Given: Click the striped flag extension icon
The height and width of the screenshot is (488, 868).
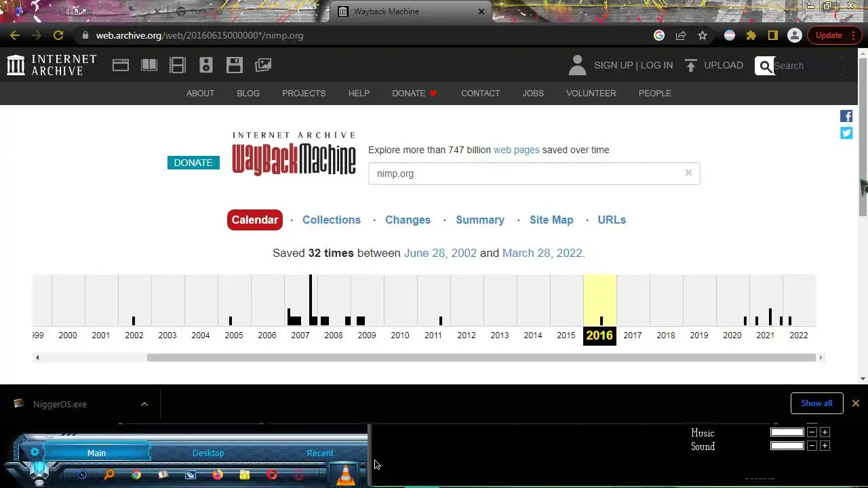Looking at the screenshot, I should pyautogui.click(x=730, y=35).
